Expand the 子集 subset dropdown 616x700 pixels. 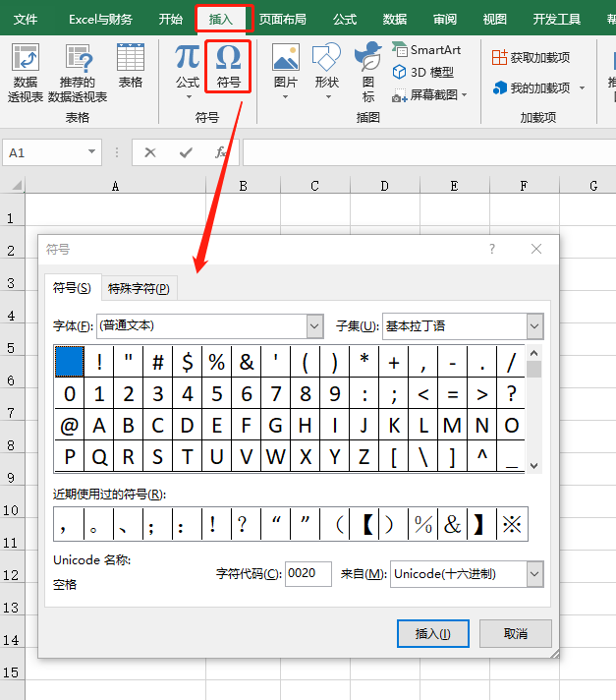coord(534,325)
